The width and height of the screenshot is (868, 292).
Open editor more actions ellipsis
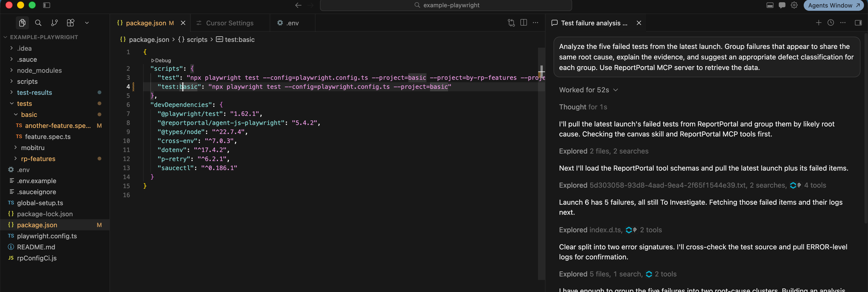pyautogui.click(x=535, y=23)
